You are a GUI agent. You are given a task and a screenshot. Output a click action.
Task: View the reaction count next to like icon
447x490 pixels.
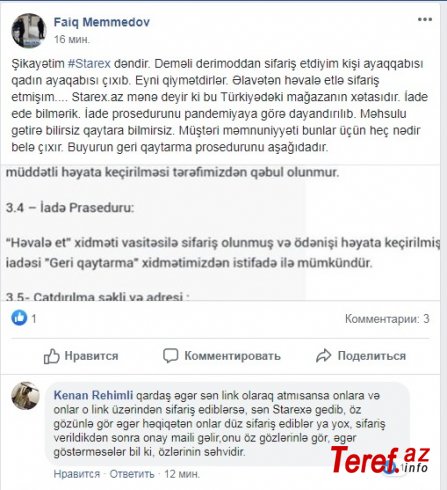(34, 319)
